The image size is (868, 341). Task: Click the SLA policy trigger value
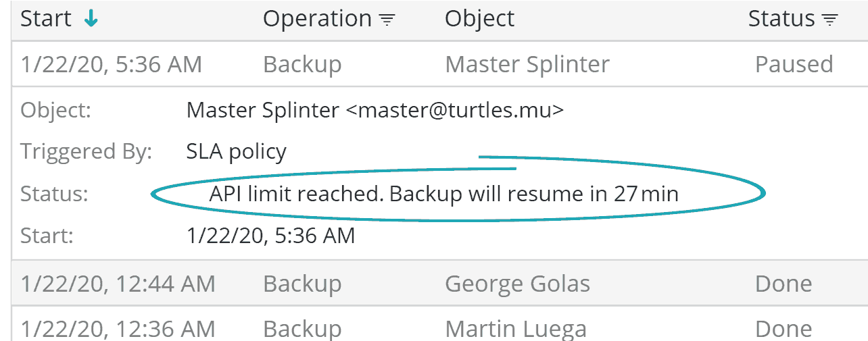(x=236, y=151)
